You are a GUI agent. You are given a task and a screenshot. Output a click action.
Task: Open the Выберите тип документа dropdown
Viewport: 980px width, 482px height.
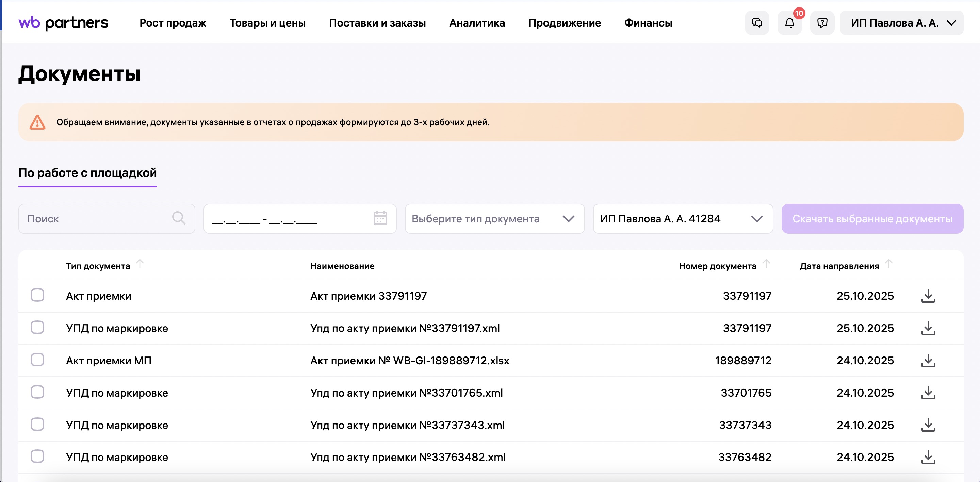pyautogui.click(x=494, y=218)
